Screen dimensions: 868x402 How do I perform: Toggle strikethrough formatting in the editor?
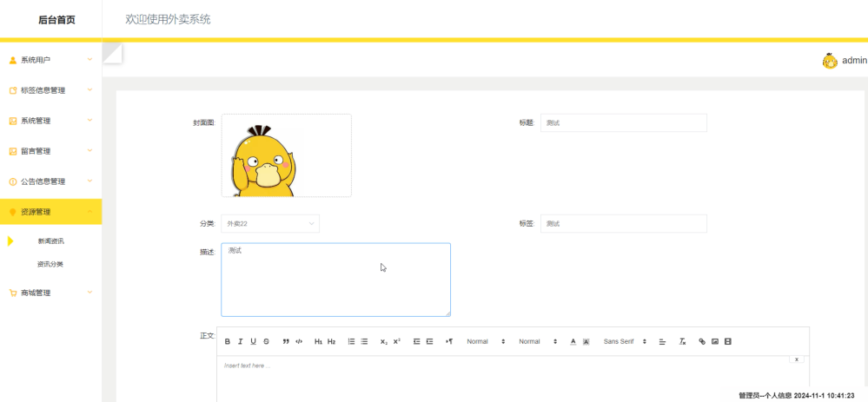(266, 342)
